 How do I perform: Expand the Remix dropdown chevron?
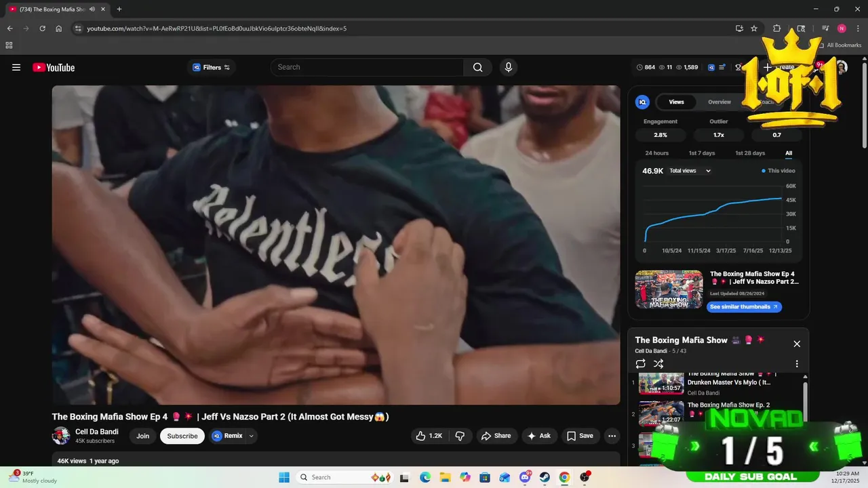252,436
